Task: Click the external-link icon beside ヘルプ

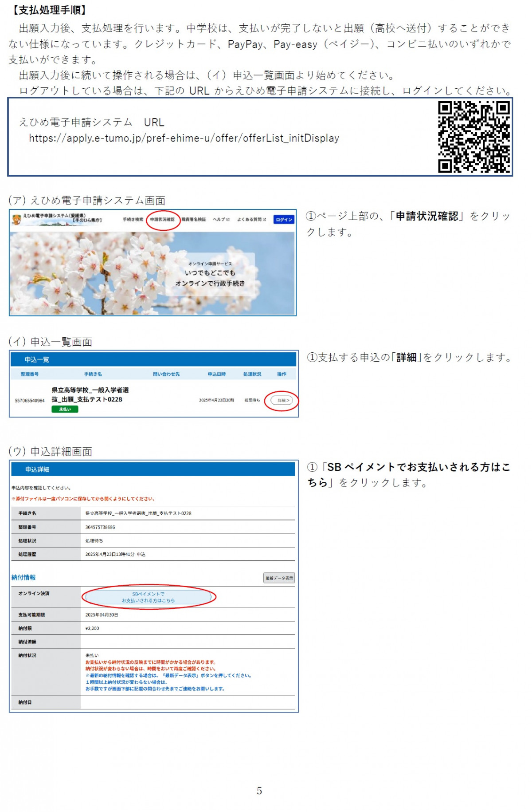Action: coord(228,220)
